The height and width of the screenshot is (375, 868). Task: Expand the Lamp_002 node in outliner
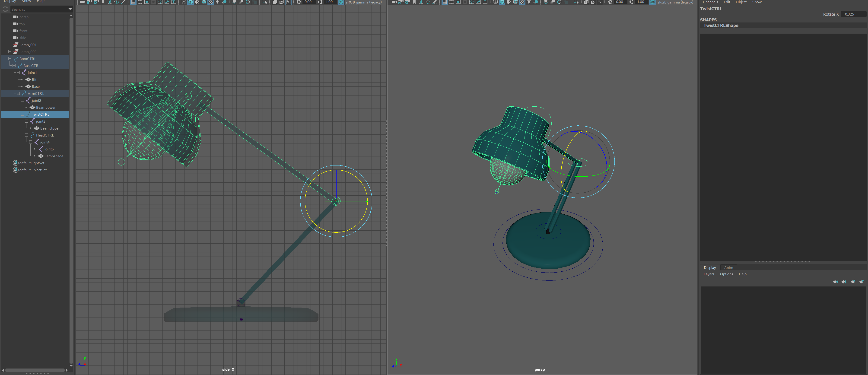[10, 51]
